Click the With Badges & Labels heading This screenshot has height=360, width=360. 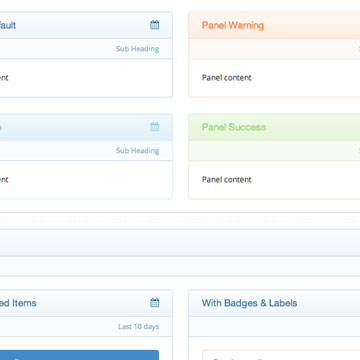pos(249,303)
